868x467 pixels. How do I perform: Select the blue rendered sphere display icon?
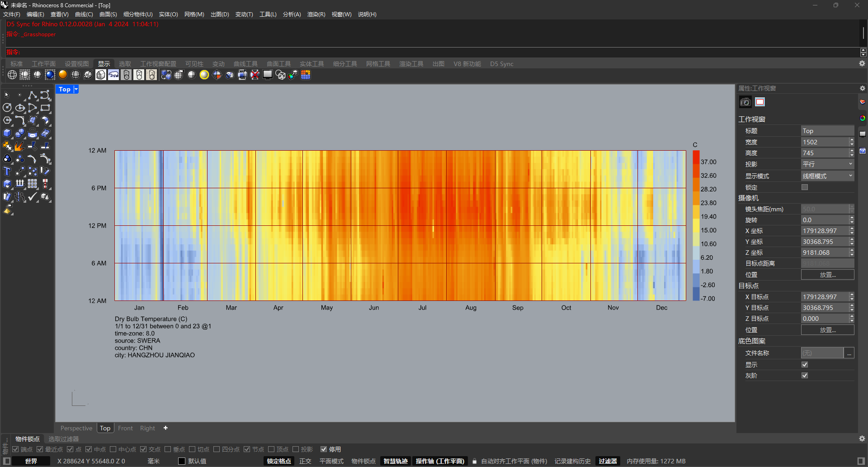pos(50,75)
